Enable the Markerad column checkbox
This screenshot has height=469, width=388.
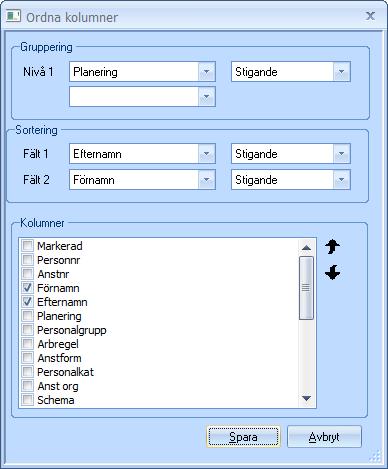pyautogui.click(x=27, y=246)
